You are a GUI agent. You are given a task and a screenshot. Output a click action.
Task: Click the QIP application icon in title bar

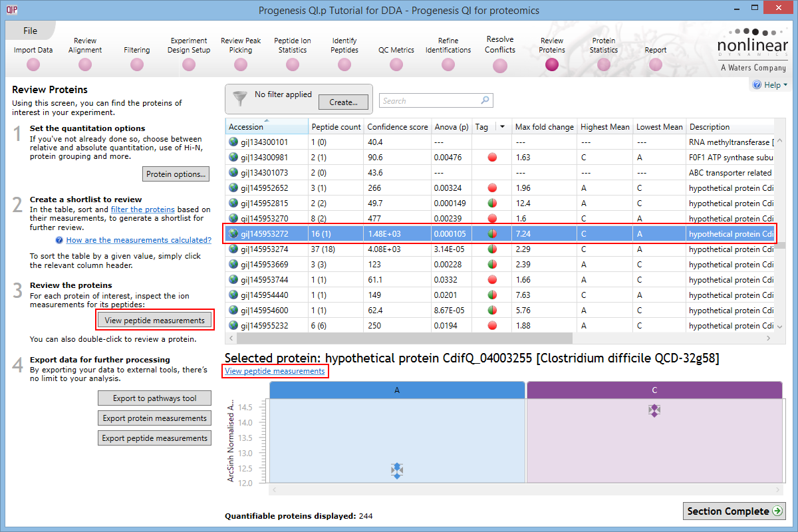coord(12,10)
